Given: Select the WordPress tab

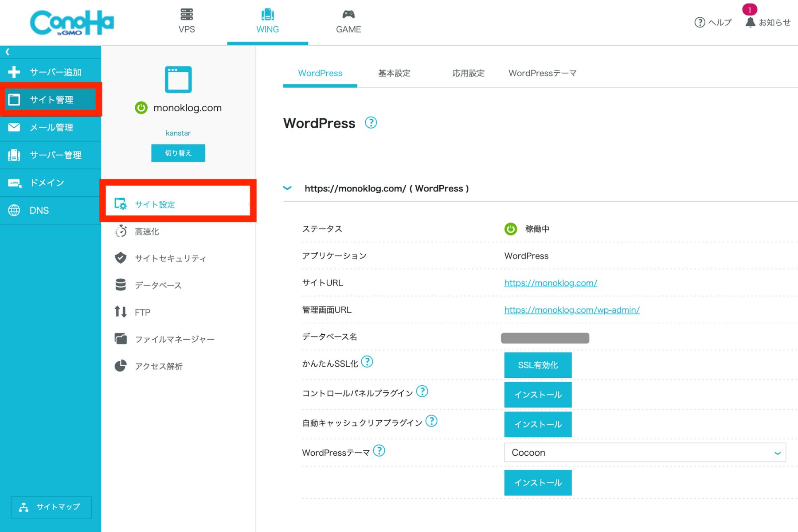Looking at the screenshot, I should (320, 73).
